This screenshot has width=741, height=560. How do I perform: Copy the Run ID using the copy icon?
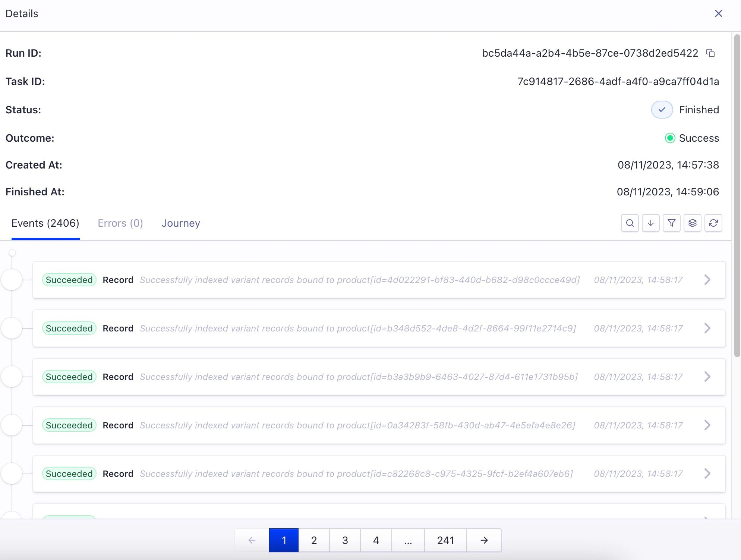pos(710,53)
